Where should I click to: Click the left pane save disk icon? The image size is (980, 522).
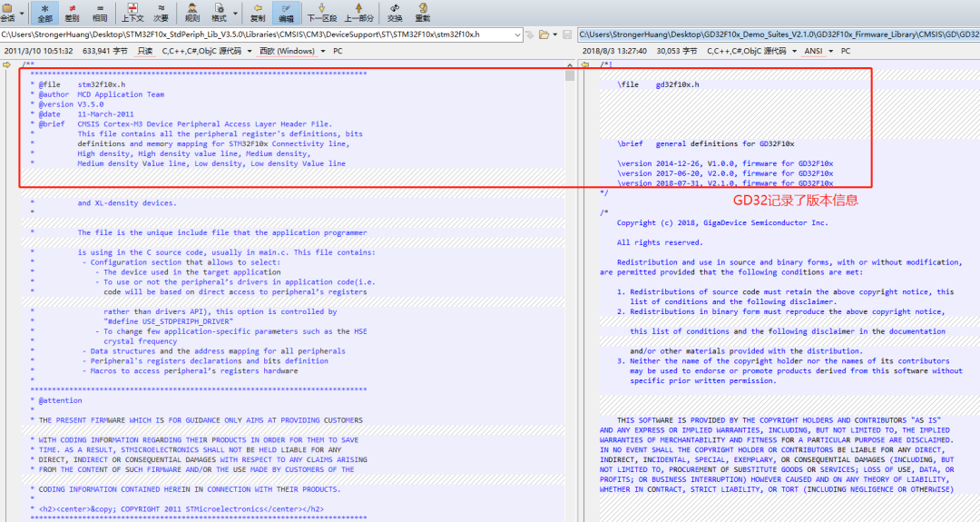click(567, 35)
